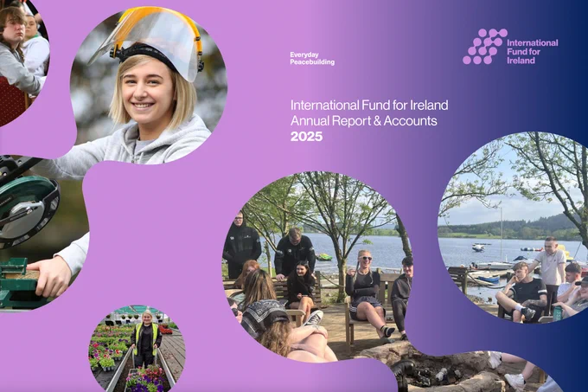Select the garden centre flowers photo

click(x=137, y=349)
